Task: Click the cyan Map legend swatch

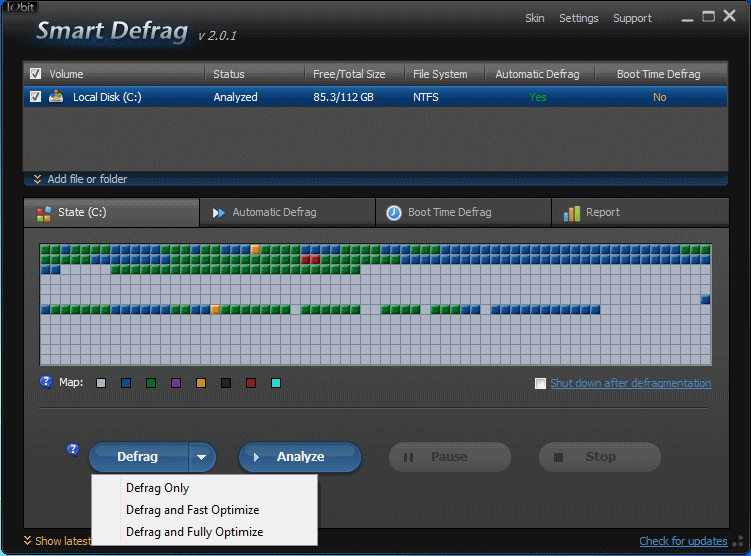Action: coord(276,383)
